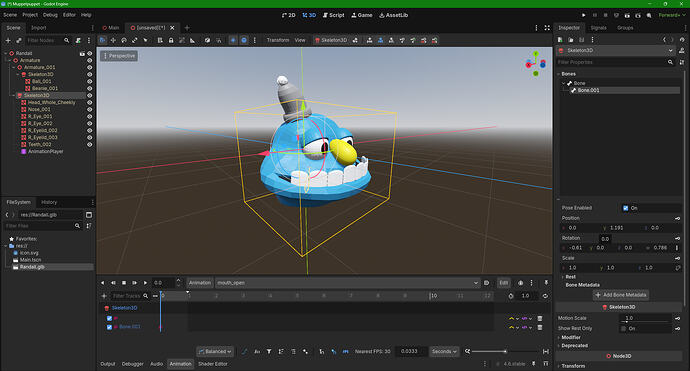
Task: Click the onion skinning icon in animation panel
Action: click(x=521, y=283)
